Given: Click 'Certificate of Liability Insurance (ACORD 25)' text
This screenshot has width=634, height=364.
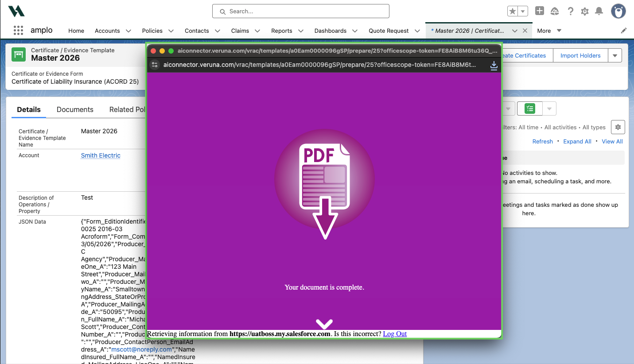Looking at the screenshot, I should click(x=75, y=81).
